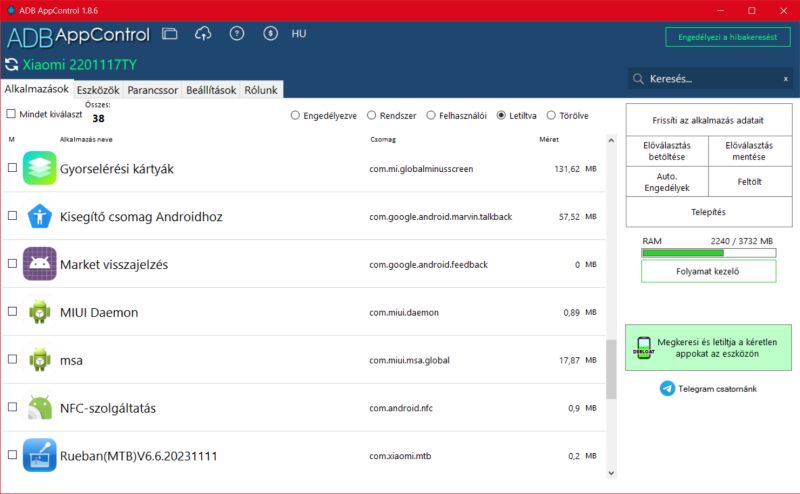Image resolution: width=800 pixels, height=494 pixels.
Task: Click the Xiaomi 2201117TY device name
Action: 80,65
